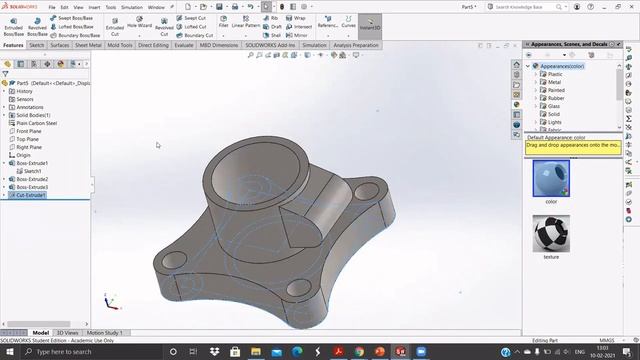Select the Shell tool
This screenshot has width=640, height=360.
tap(272, 35)
